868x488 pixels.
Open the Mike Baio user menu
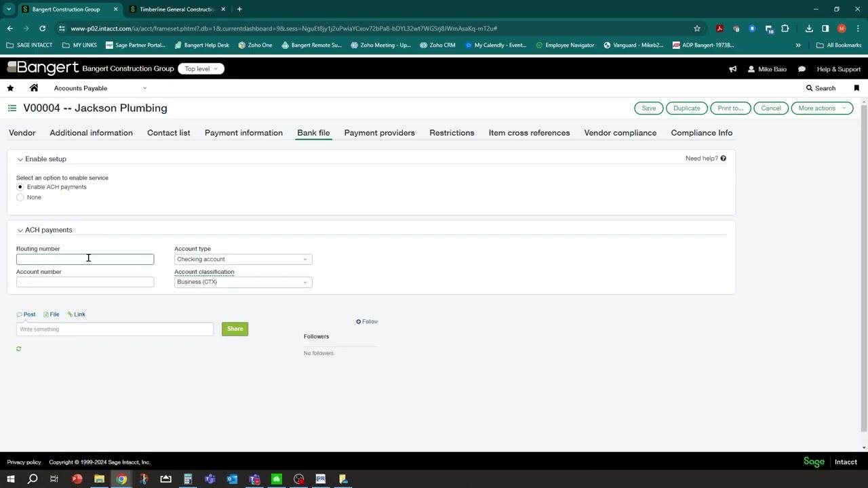pyautogui.click(x=767, y=69)
